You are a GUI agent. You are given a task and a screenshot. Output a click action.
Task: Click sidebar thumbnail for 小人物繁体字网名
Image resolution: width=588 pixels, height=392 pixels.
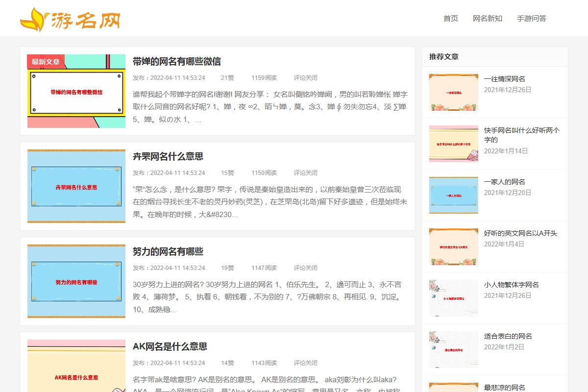(454, 298)
